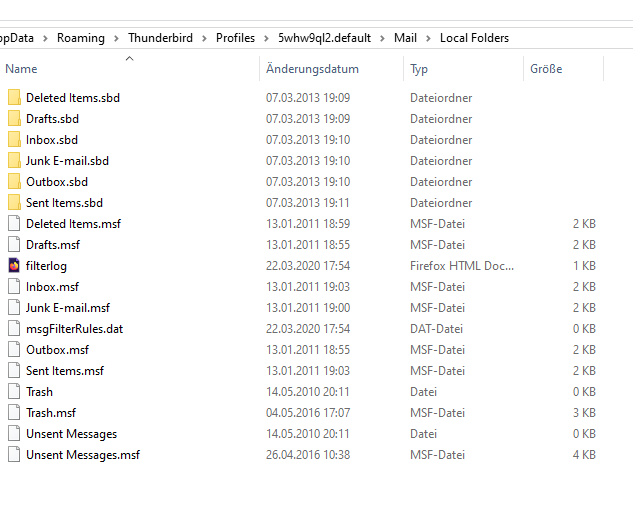Image resolution: width=633 pixels, height=508 pixels.
Task: Click the filterlog Firefox HTML icon
Action: pyautogui.click(x=14, y=266)
